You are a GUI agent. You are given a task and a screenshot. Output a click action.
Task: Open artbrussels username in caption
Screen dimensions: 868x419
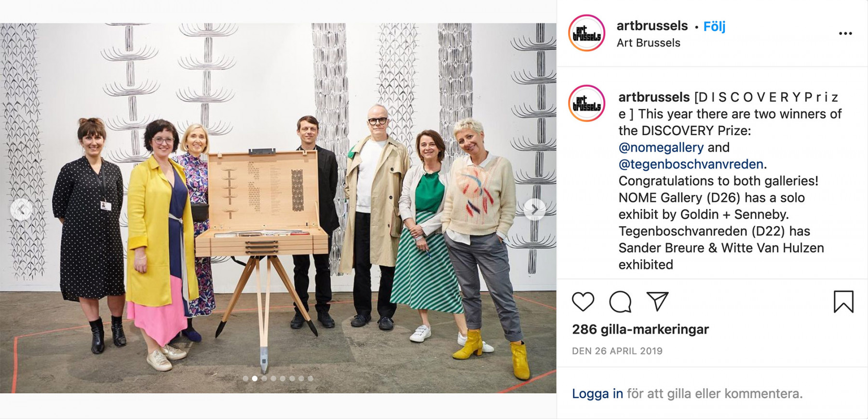point(654,97)
